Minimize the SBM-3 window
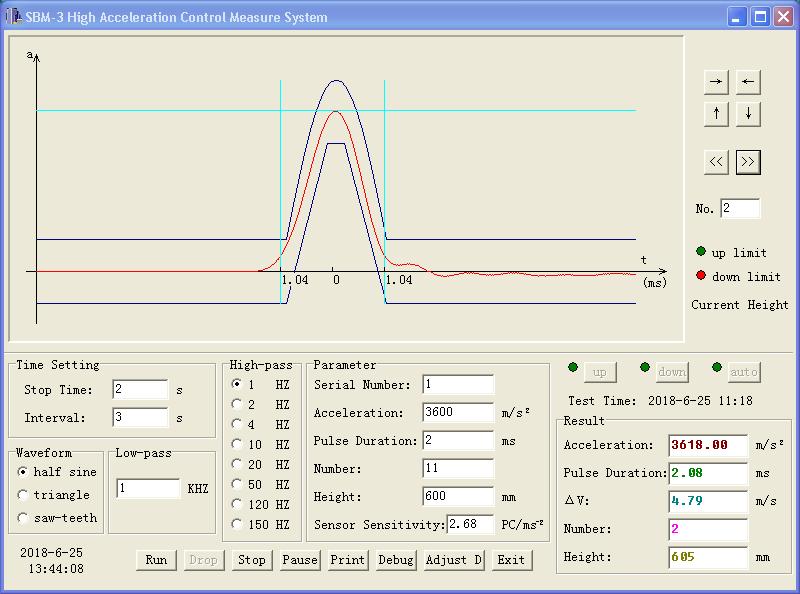Screen dimensions: 800x594 pyautogui.click(x=736, y=17)
